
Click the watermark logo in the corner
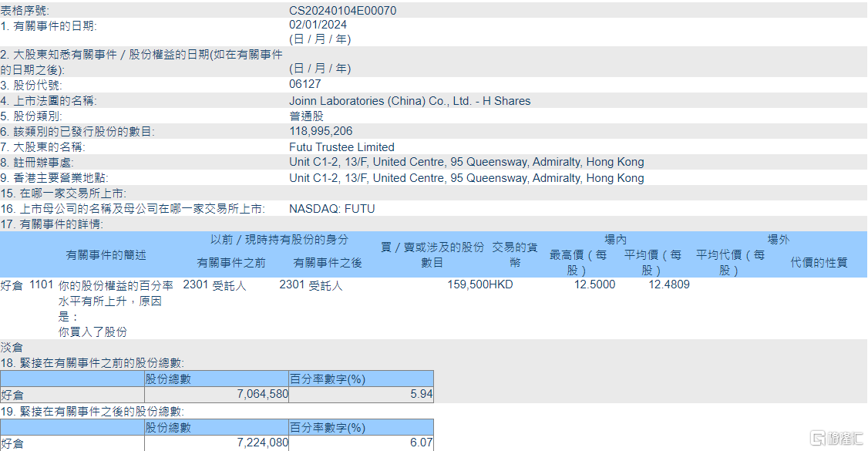[836, 438]
